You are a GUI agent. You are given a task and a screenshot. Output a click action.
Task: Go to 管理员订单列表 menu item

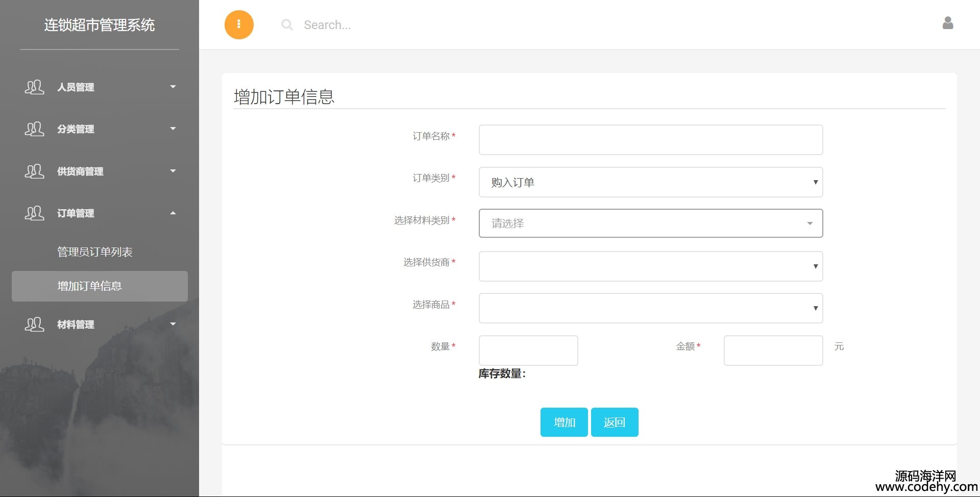click(x=95, y=252)
